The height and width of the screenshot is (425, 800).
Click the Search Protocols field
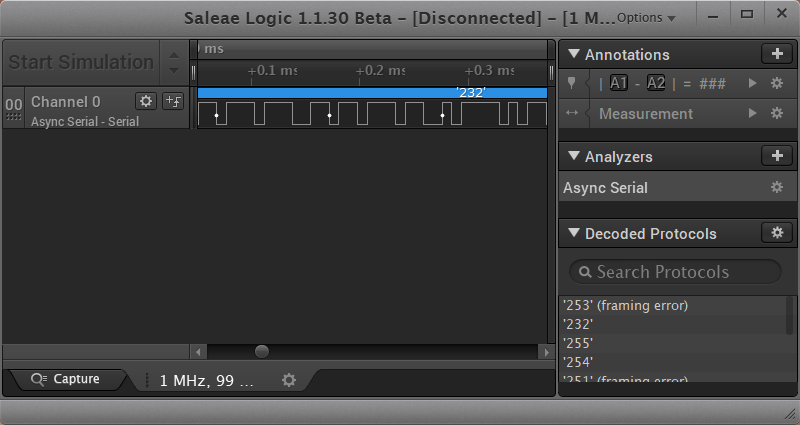pyautogui.click(x=675, y=272)
